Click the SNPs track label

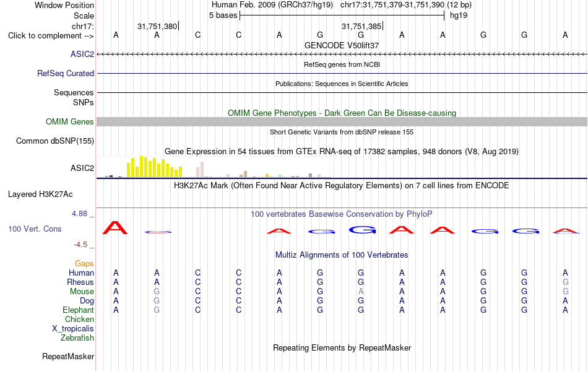coord(84,102)
